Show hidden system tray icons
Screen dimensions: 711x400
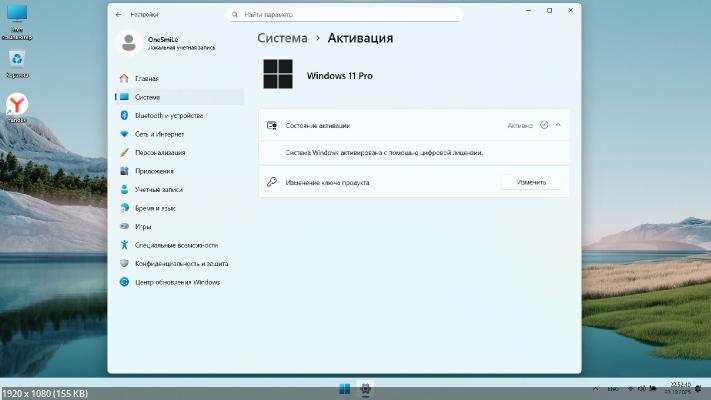[594, 388]
